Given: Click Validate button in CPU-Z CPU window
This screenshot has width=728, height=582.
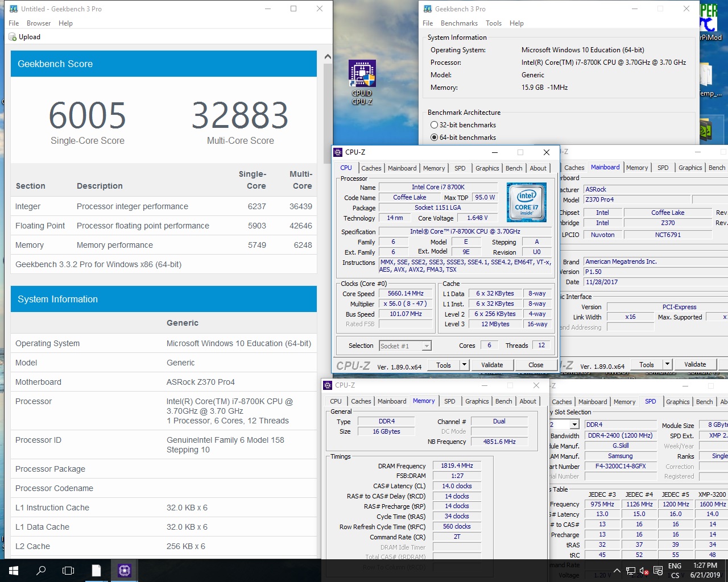Looking at the screenshot, I should coord(492,365).
